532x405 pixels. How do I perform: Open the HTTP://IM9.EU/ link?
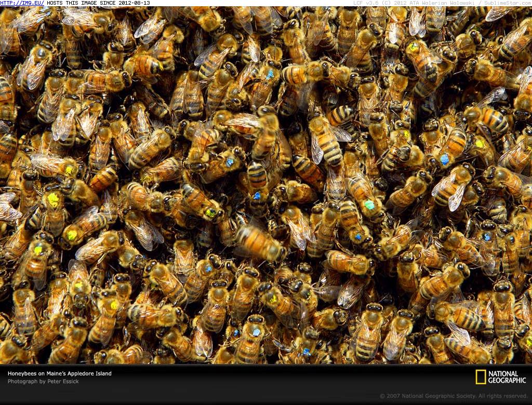[22, 3]
